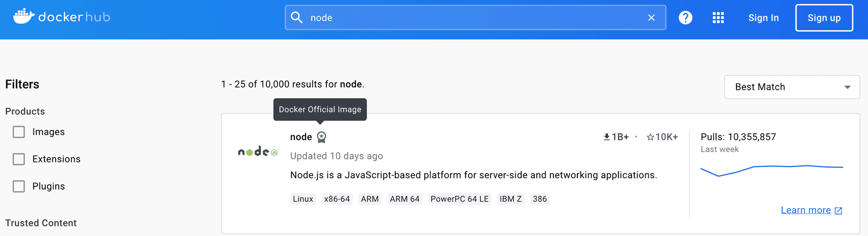The height and width of the screenshot is (236, 868).
Task: Click the Updated 10 days ago text
Action: tap(336, 156)
